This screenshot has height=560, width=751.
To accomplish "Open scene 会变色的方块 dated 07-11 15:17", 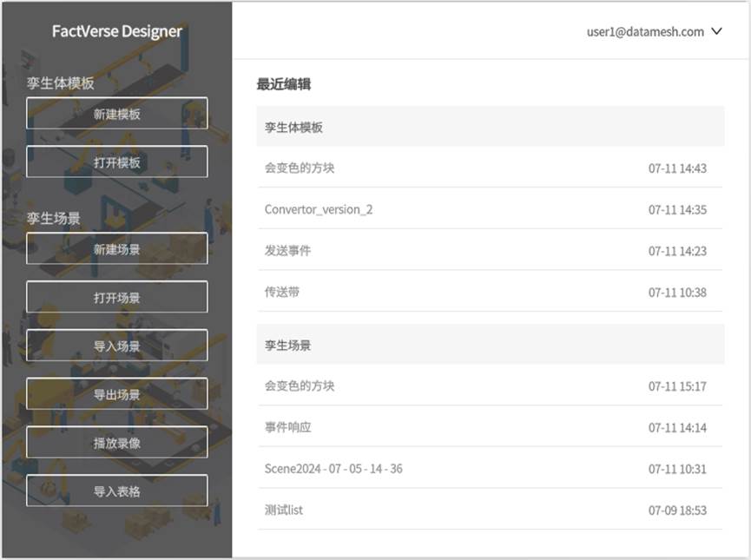I will [x=490, y=385].
